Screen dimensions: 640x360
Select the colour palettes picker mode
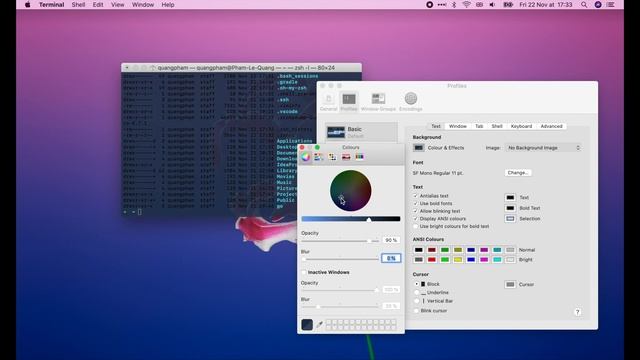(x=332, y=157)
